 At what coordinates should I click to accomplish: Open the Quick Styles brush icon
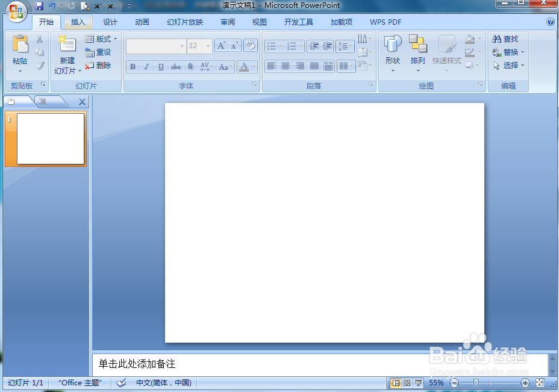pos(447,44)
